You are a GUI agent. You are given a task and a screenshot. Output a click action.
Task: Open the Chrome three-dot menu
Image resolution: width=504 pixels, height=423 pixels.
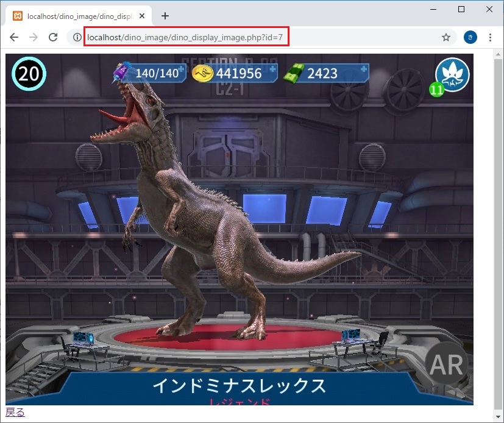pyautogui.click(x=490, y=37)
